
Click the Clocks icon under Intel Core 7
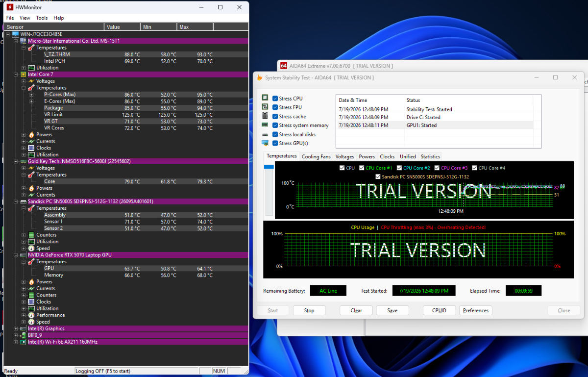pyautogui.click(x=31, y=148)
